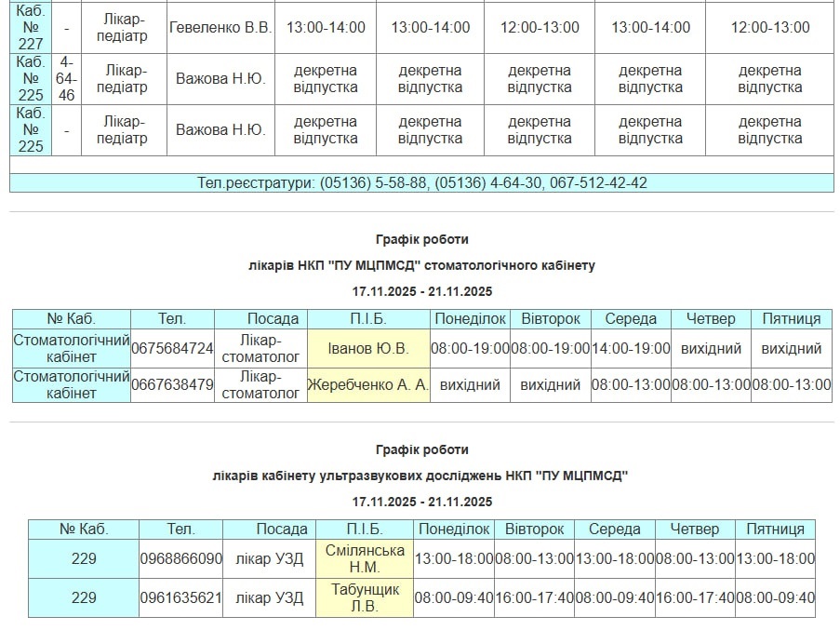The height and width of the screenshot is (630, 840).
Task: Click Посада header in the ultrasound table
Action: (x=282, y=529)
